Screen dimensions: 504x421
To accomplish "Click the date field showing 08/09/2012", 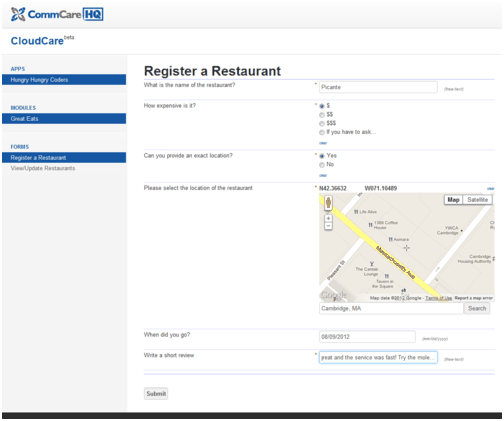I will pyautogui.click(x=367, y=337).
